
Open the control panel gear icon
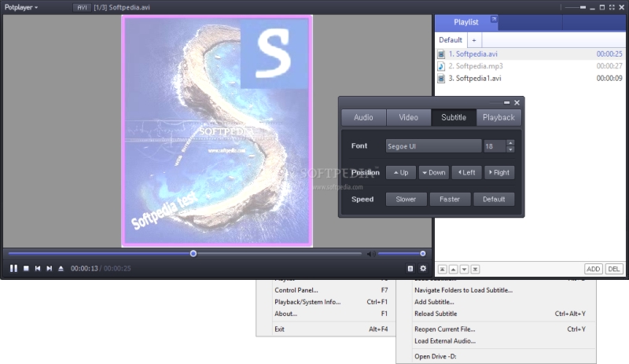(x=423, y=268)
